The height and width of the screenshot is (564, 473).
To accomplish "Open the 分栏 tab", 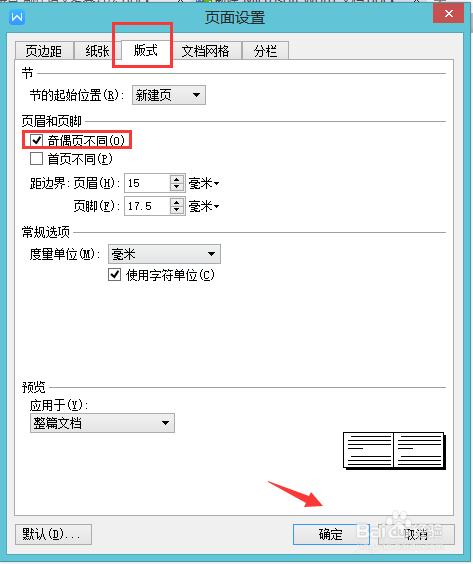I will pyautogui.click(x=265, y=51).
